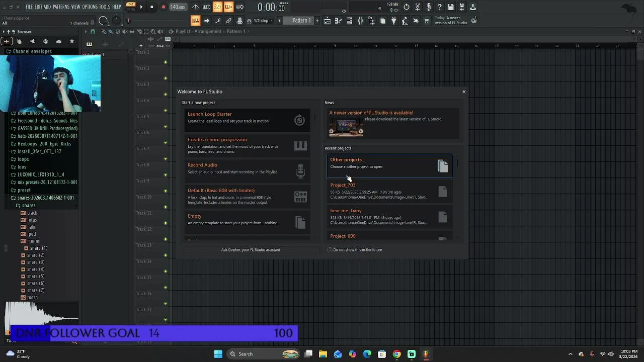
Task: Toggle the link/multilink controllers icon
Action: tap(228, 21)
